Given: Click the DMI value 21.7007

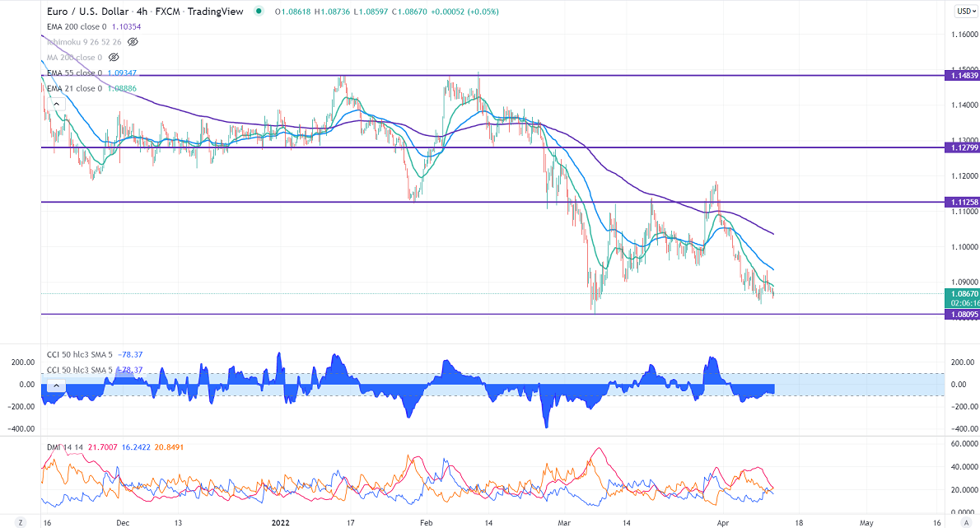Looking at the screenshot, I should (102, 447).
